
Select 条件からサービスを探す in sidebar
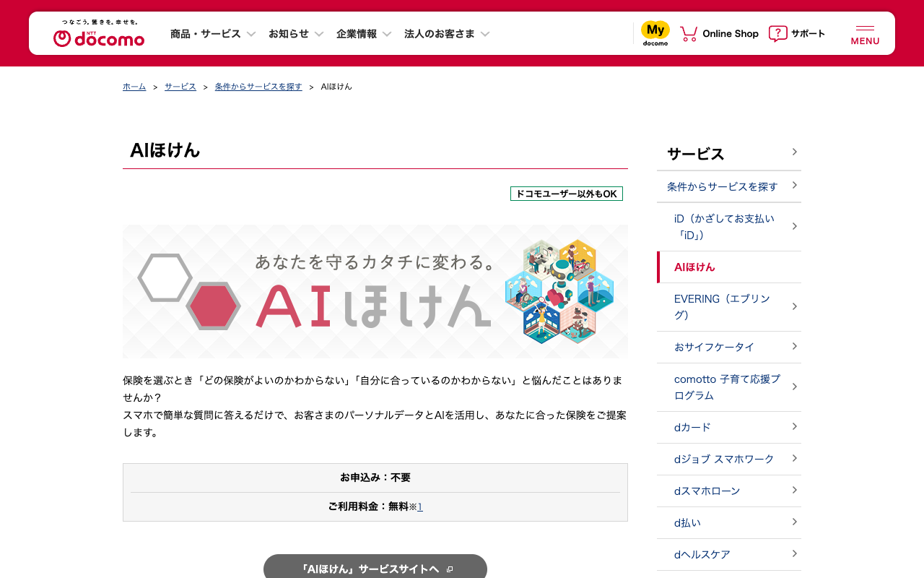point(729,186)
